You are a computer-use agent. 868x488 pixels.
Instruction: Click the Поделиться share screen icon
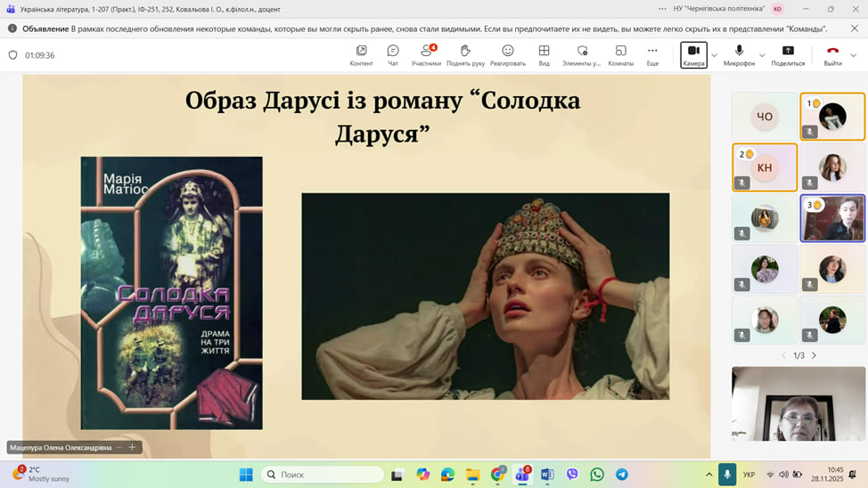787,54
